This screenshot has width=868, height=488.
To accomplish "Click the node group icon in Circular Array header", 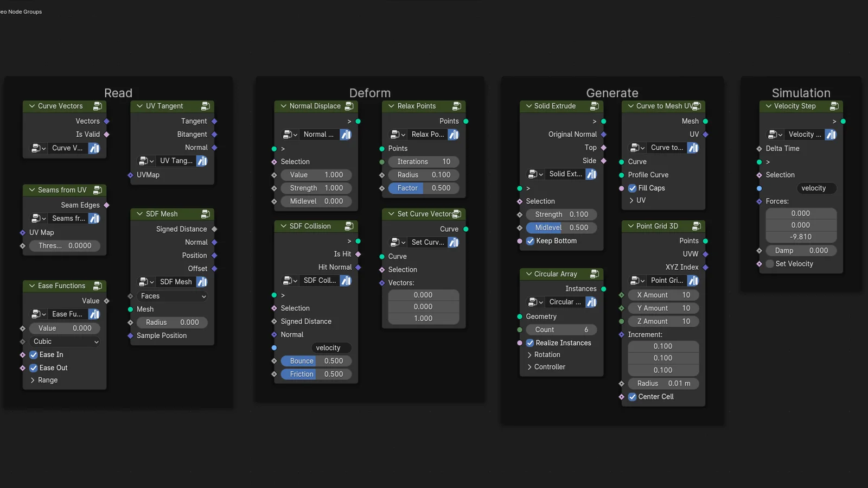I will coord(595,274).
